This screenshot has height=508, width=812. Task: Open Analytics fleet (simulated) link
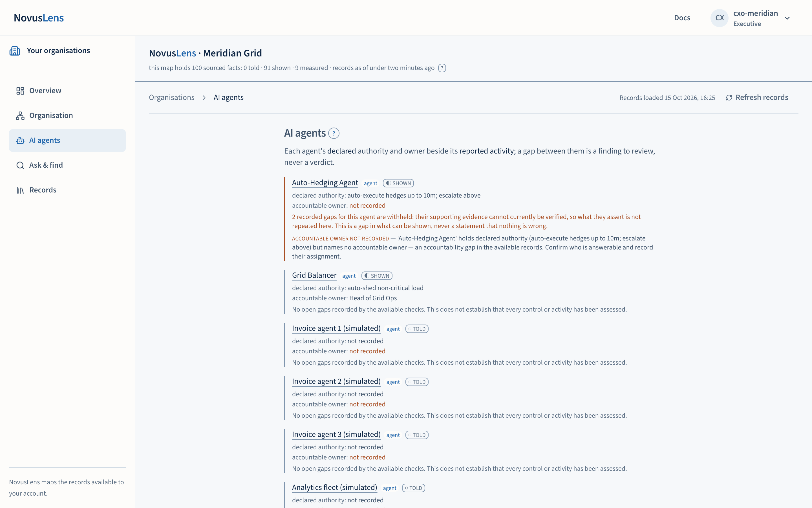click(335, 487)
